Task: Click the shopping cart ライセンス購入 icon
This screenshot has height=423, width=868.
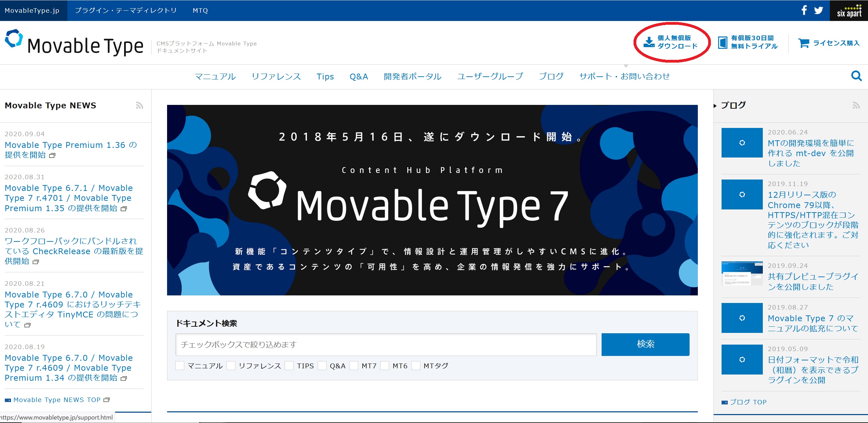Action: 803,43
